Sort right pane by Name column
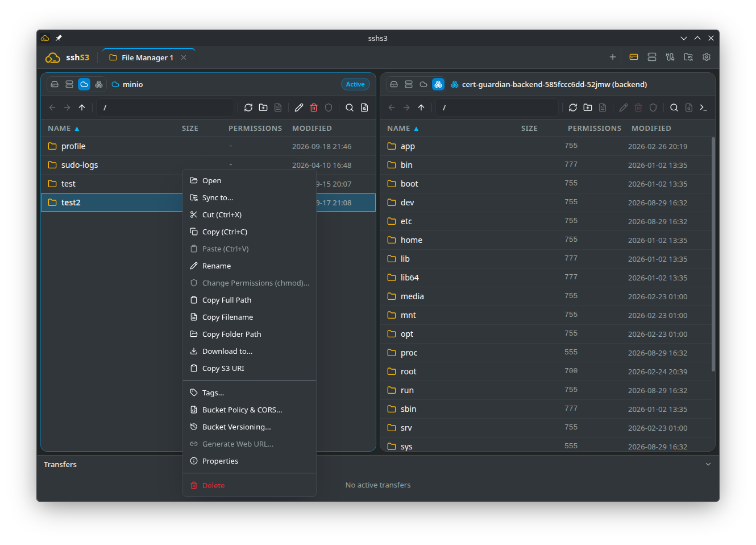The height and width of the screenshot is (545, 756). pos(402,129)
